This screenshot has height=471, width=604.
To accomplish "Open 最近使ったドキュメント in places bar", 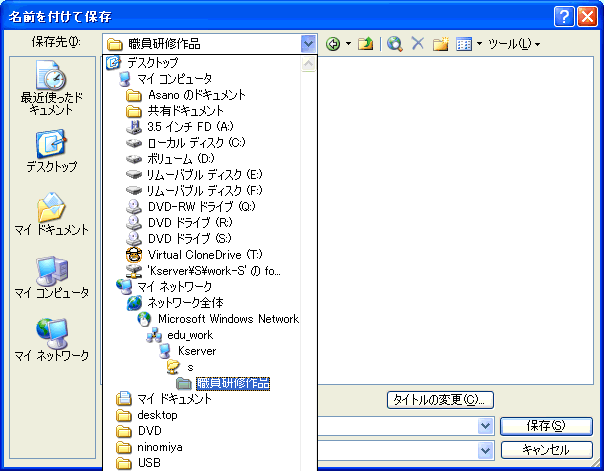I will [x=52, y=88].
